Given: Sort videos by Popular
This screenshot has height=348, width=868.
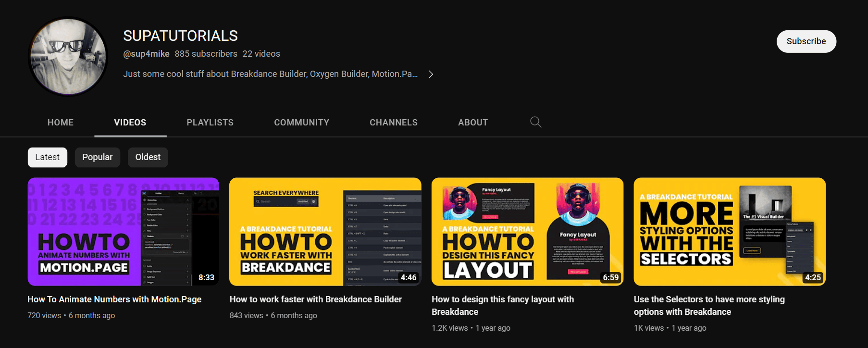Looking at the screenshot, I should point(97,157).
